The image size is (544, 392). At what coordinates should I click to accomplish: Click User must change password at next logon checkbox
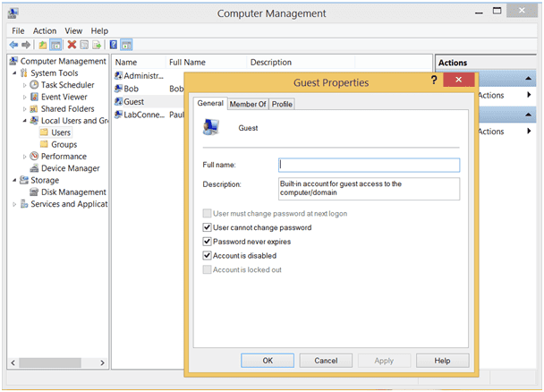coord(207,213)
